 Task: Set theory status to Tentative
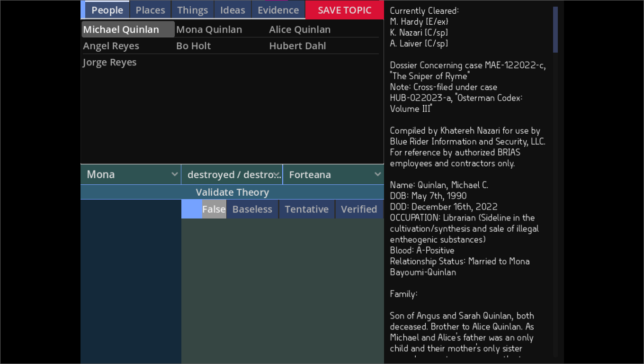coord(306,209)
